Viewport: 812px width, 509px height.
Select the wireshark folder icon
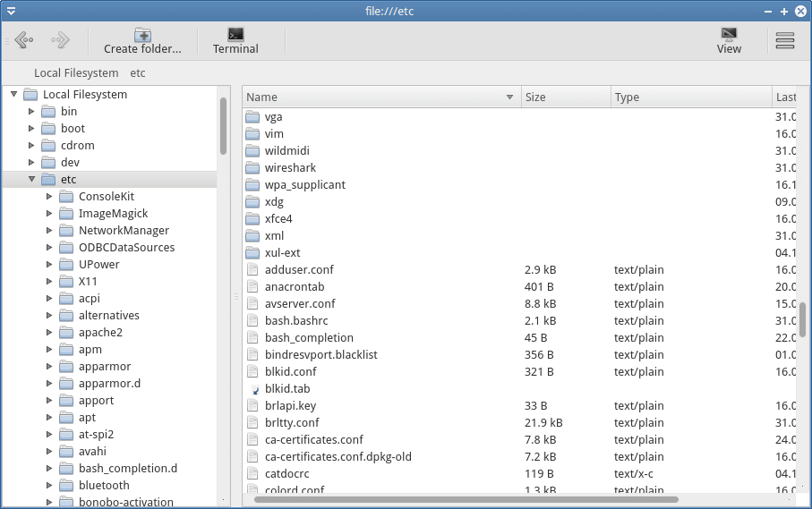[x=252, y=167]
